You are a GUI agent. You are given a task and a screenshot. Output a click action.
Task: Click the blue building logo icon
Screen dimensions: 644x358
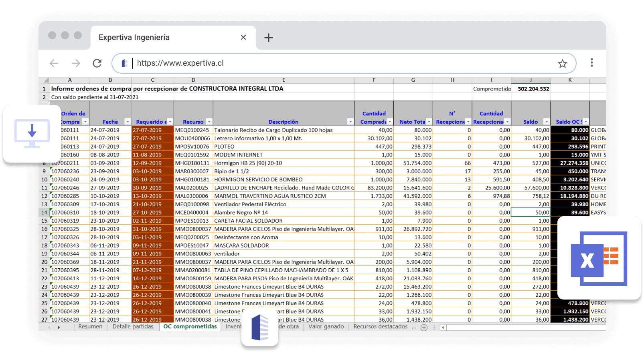click(259, 327)
